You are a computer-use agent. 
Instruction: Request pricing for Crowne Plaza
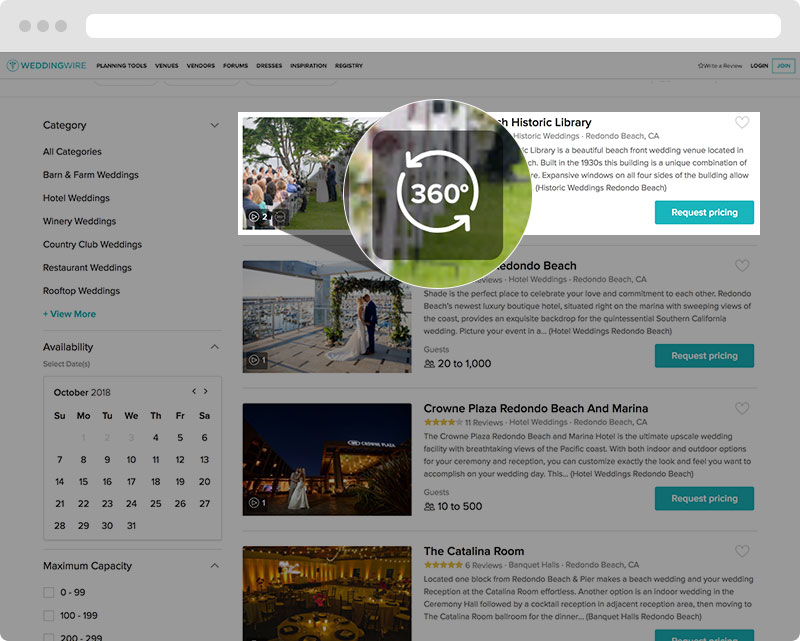click(x=704, y=499)
